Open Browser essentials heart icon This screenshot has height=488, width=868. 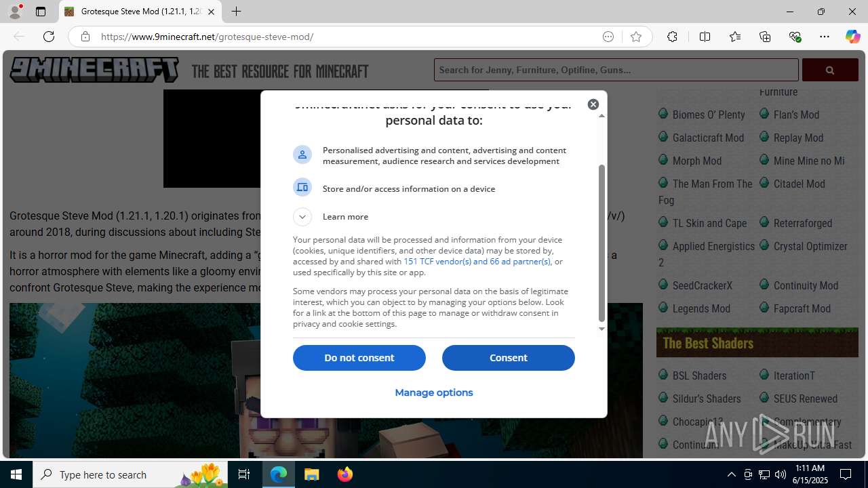[x=795, y=37]
